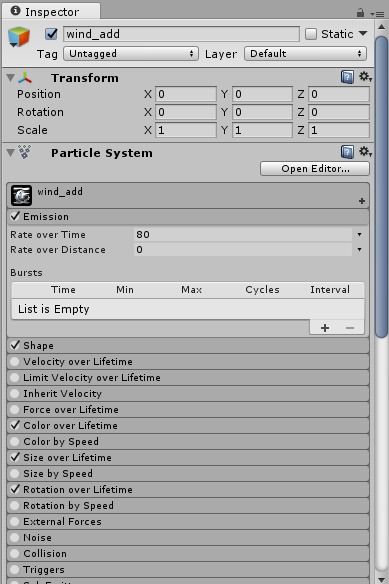Click the wind_add particle system thumbnail icon
Screen dimensions: 389x584
coord(21,196)
